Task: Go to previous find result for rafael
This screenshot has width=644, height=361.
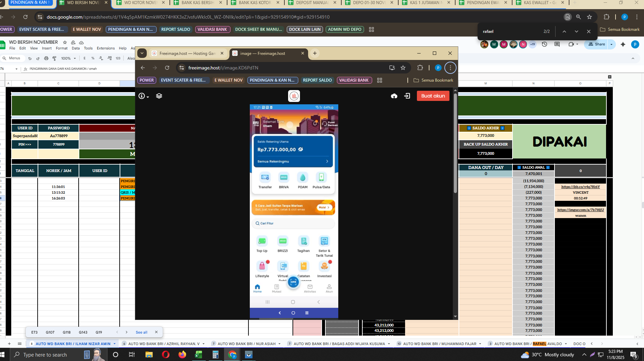Action: [x=564, y=31]
